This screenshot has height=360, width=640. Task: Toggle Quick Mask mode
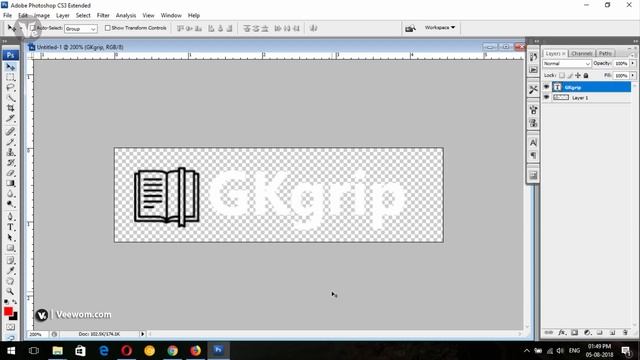click(x=11, y=327)
